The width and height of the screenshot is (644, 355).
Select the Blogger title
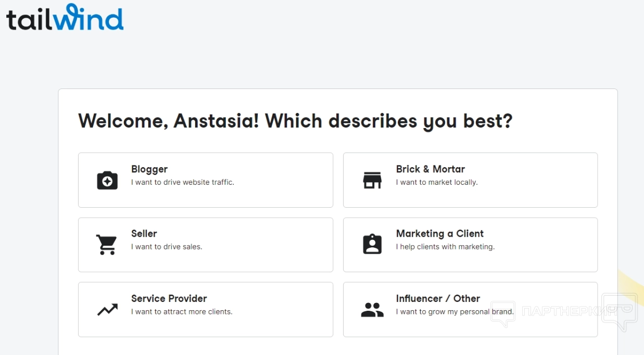(x=149, y=169)
